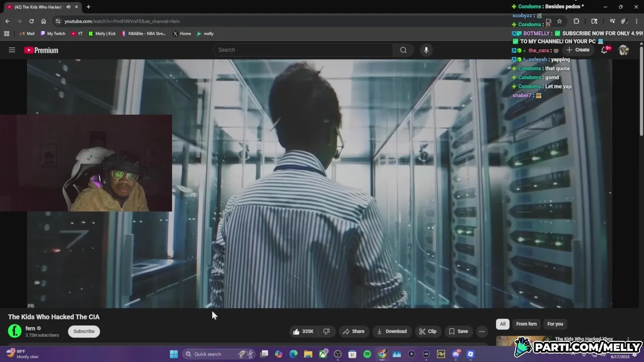Open the Chrome apps grid in bookmarks bar
The height and width of the screenshot is (362, 644).
click(7, 34)
